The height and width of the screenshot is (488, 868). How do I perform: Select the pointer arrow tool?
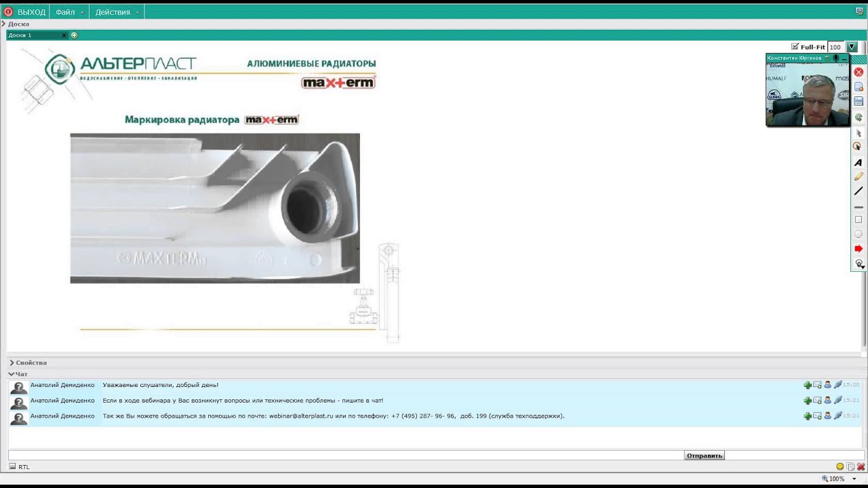[859, 134]
